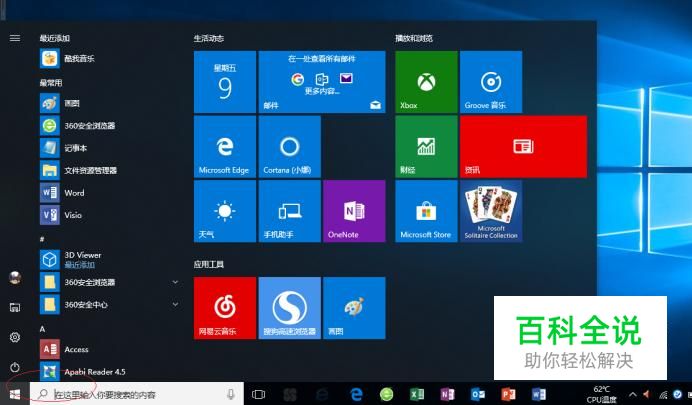Open the Cortana tile
This screenshot has height=405, width=692.
(x=289, y=146)
